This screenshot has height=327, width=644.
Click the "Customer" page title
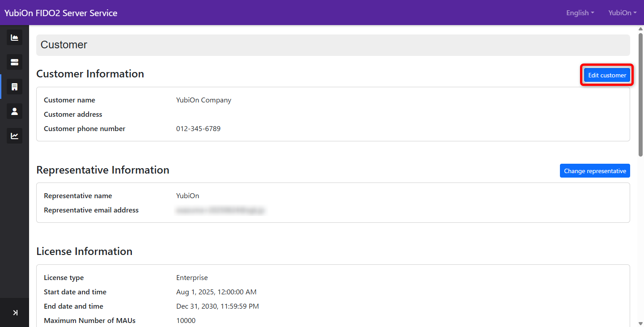pos(64,45)
